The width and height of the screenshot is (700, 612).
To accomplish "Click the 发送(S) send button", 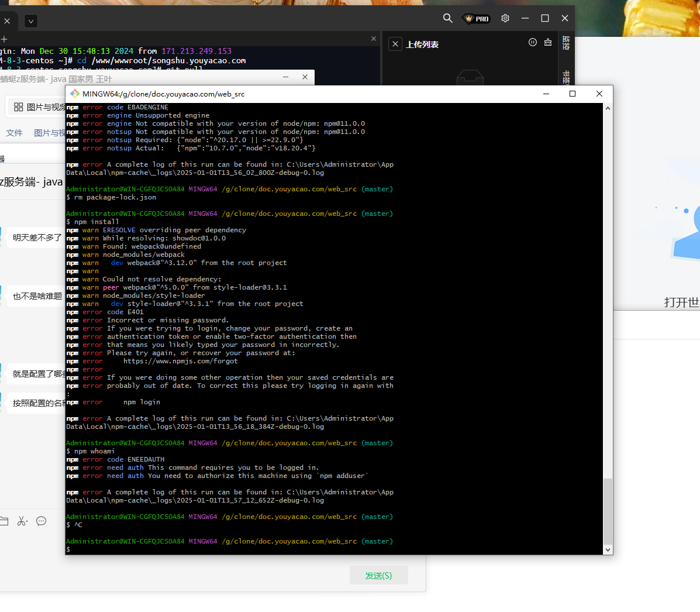I will coord(378,575).
